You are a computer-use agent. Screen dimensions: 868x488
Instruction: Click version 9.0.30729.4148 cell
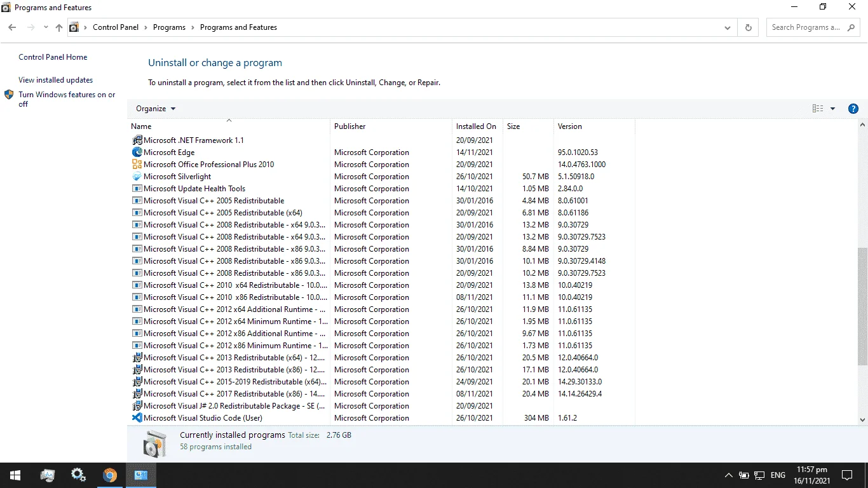pos(581,261)
